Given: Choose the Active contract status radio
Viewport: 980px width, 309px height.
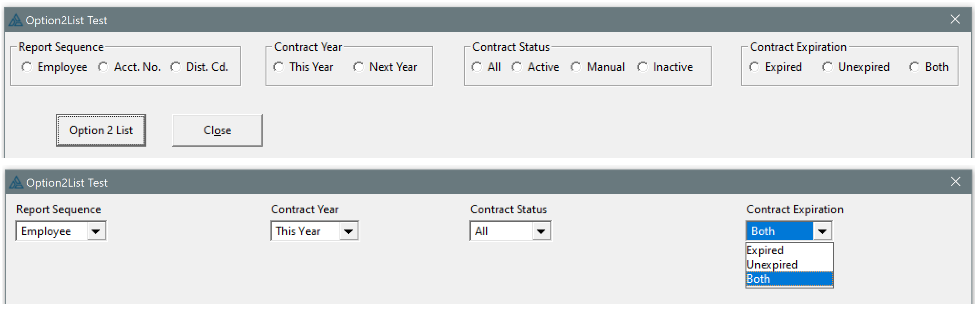Looking at the screenshot, I should 517,67.
